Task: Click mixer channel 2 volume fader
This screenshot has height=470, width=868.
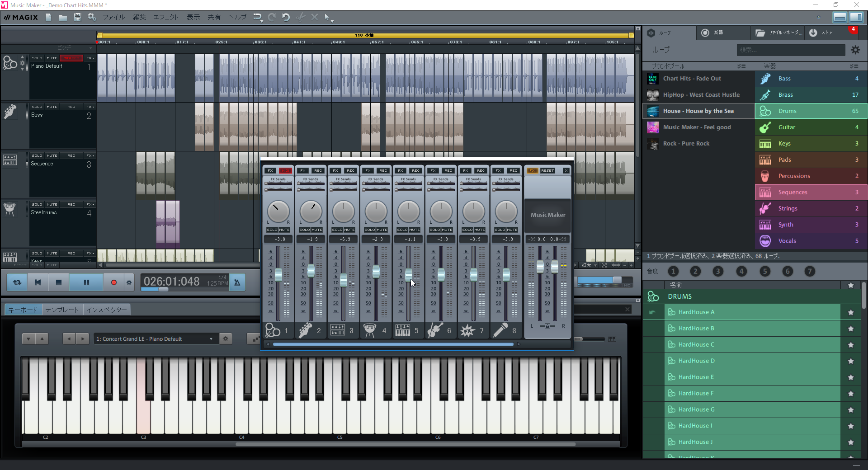Action: [x=311, y=271]
